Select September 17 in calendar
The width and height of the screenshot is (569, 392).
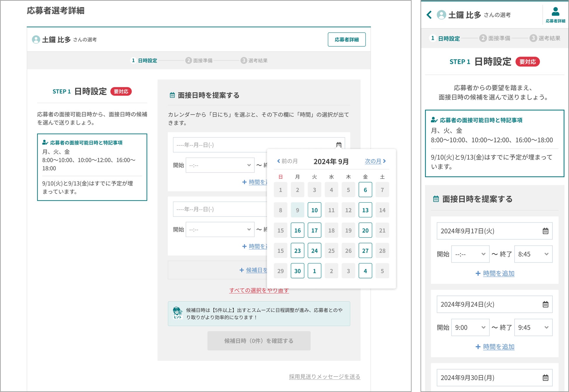pos(314,231)
